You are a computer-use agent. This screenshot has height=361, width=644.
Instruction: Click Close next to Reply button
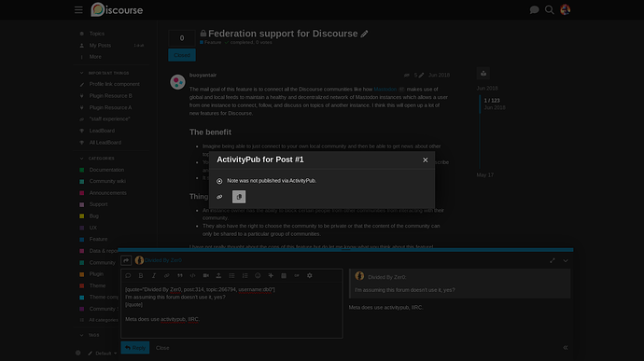click(x=162, y=348)
